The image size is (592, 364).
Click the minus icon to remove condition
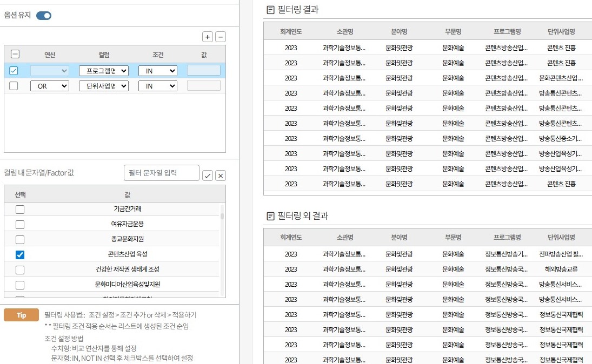pos(220,37)
